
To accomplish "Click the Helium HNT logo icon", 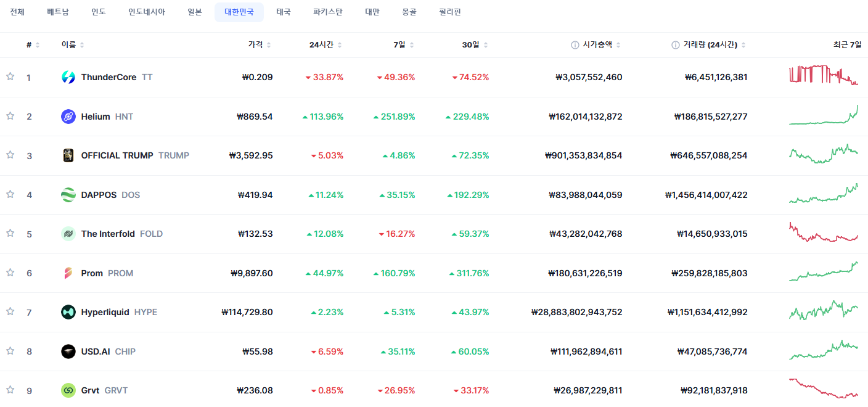I will tap(68, 117).
